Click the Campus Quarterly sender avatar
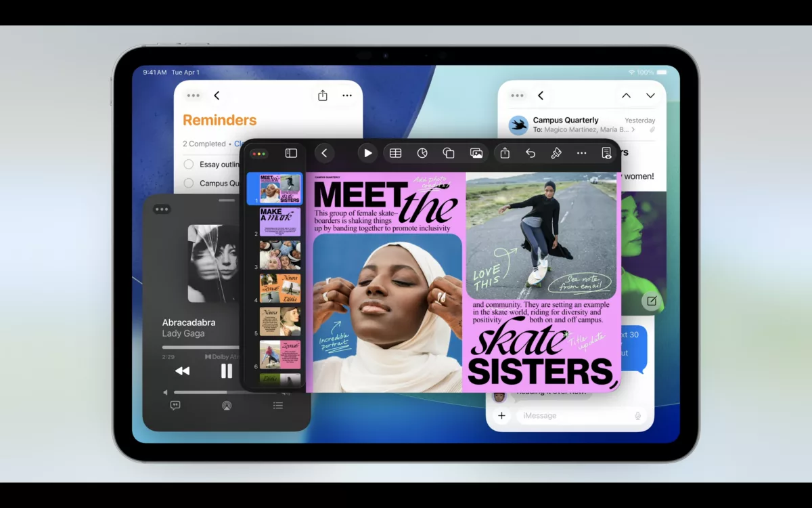812x508 pixels. click(519, 125)
